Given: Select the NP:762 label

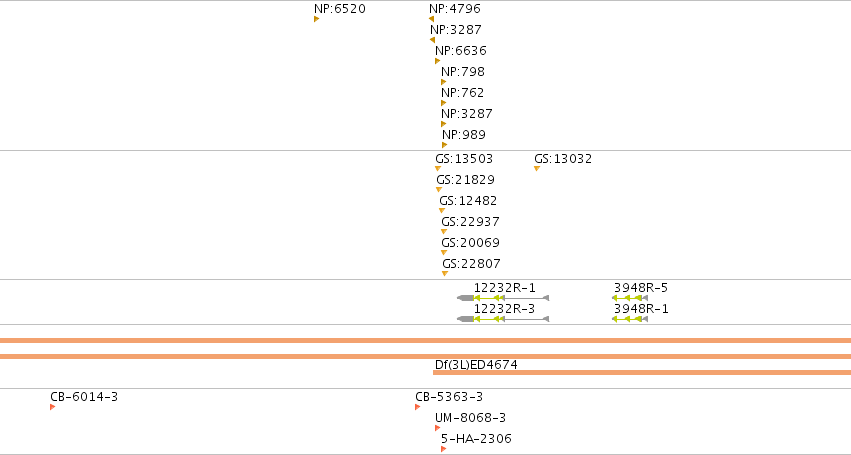Looking at the screenshot, I should pos(462,93).
